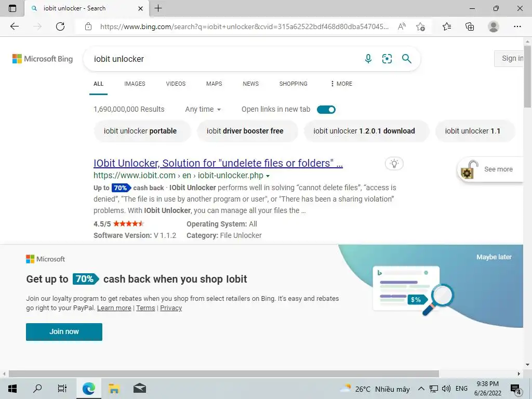The width and height of the screenshot is (532, 399).
Task: Refresh the current page
Action: tap(60, 26)
